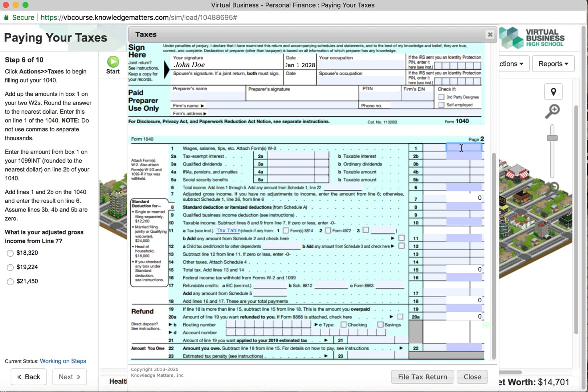Click the city map horizontal scrollbar
Viewport: 588px width, 392px height.
pos(510,372)
